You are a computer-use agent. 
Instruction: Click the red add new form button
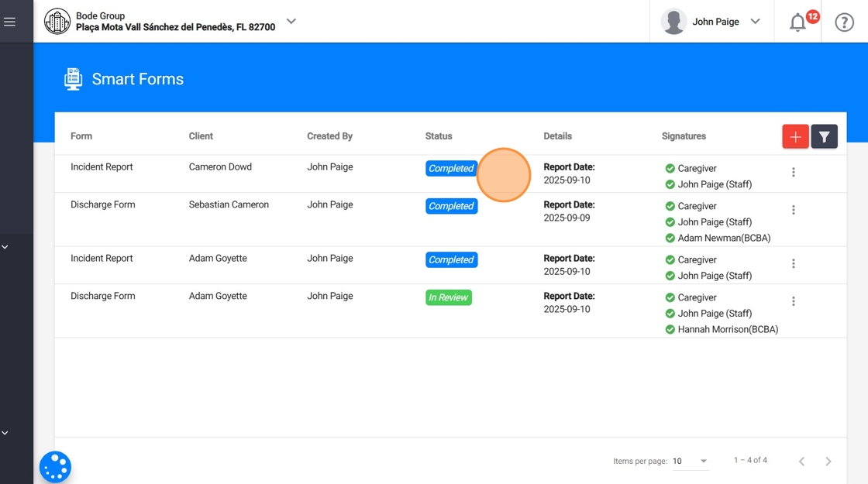click(x=795, y=136)
